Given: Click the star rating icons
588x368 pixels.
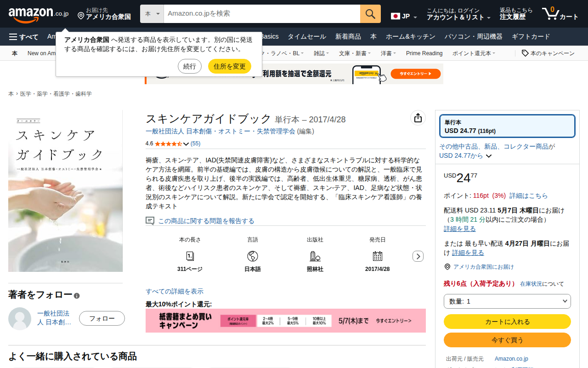Looking at the screenshot, I should click(169, 144).
